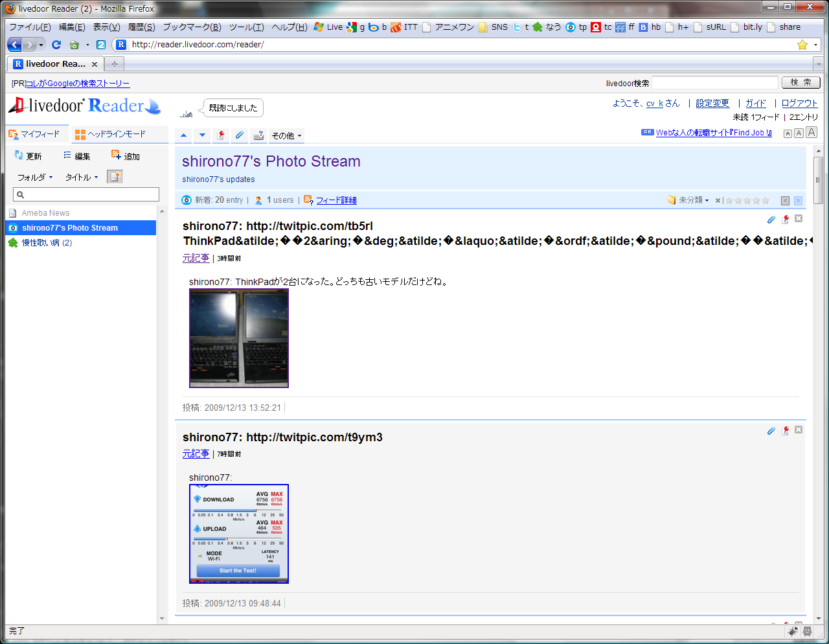Go to previous entry with up arrow

coord(183,135)
